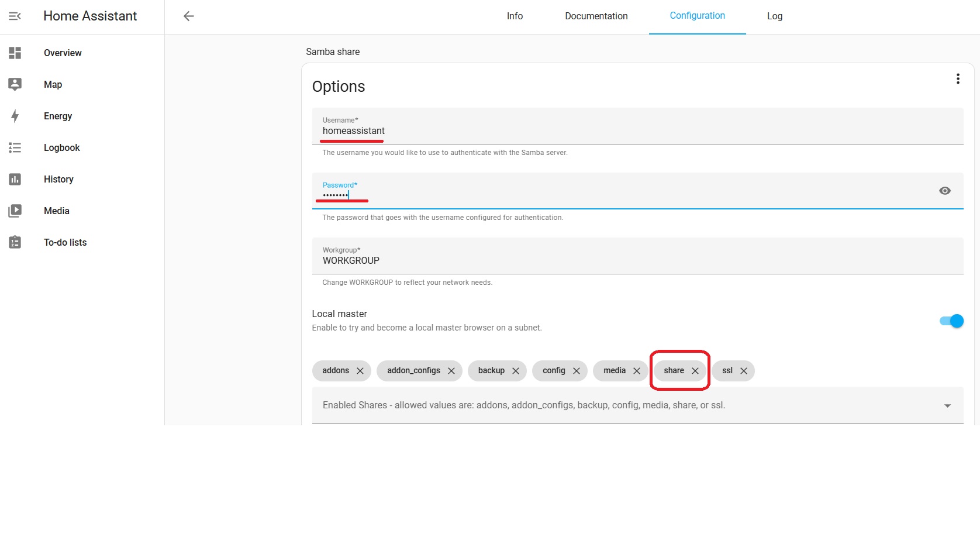Switch to the Info tab

tap(515, 16)
